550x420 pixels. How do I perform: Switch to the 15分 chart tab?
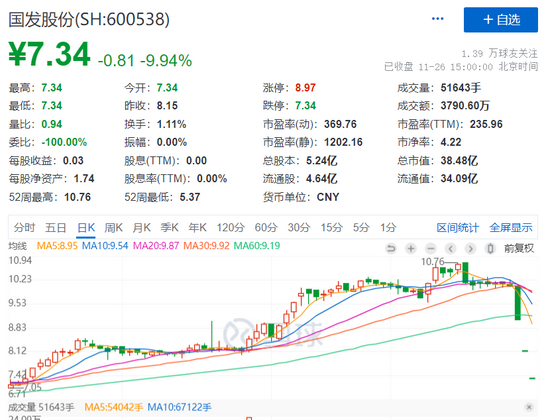(x=331, y=228)
